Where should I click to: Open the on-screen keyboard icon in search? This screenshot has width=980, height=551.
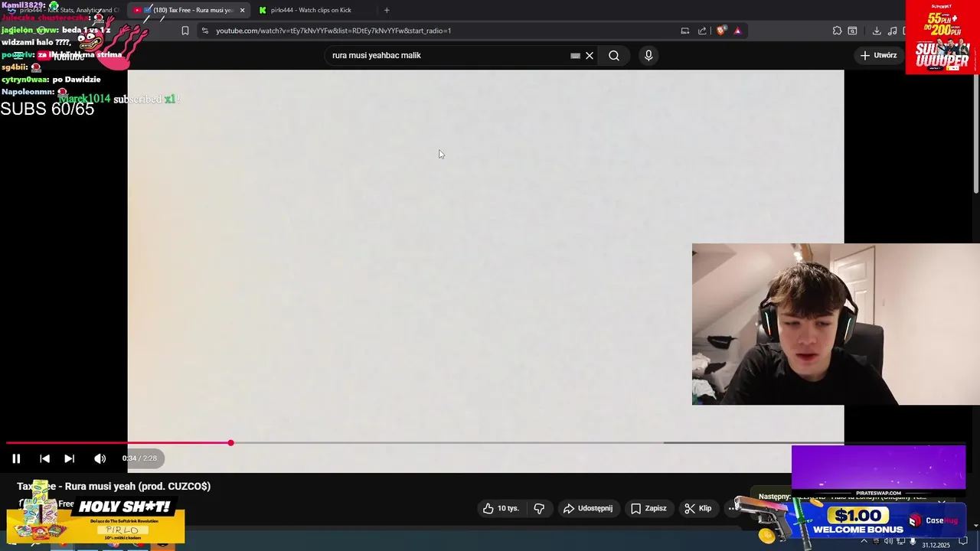tap(575, 55)
